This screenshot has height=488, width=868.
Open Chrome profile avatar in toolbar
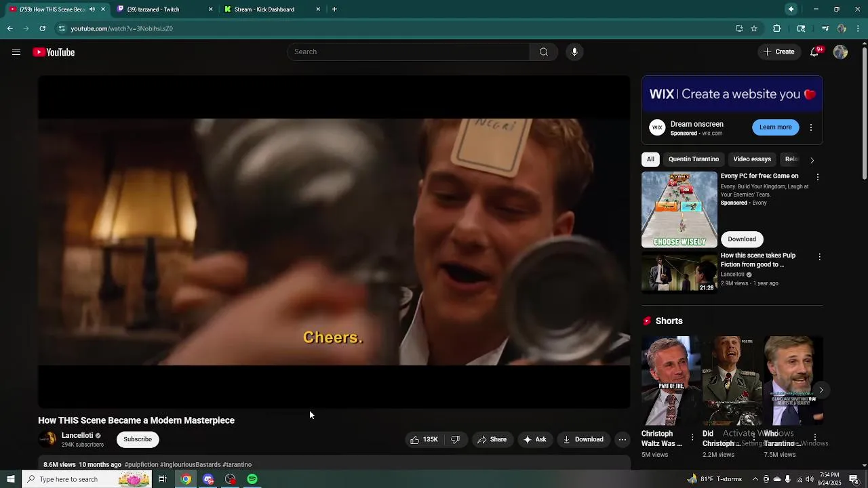[842, 28]
